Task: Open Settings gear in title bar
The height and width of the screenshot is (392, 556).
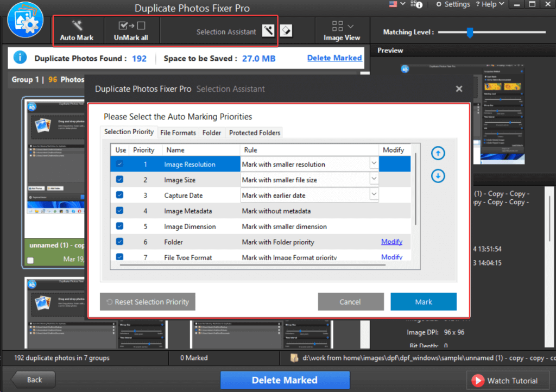Action: coord(439,4)
